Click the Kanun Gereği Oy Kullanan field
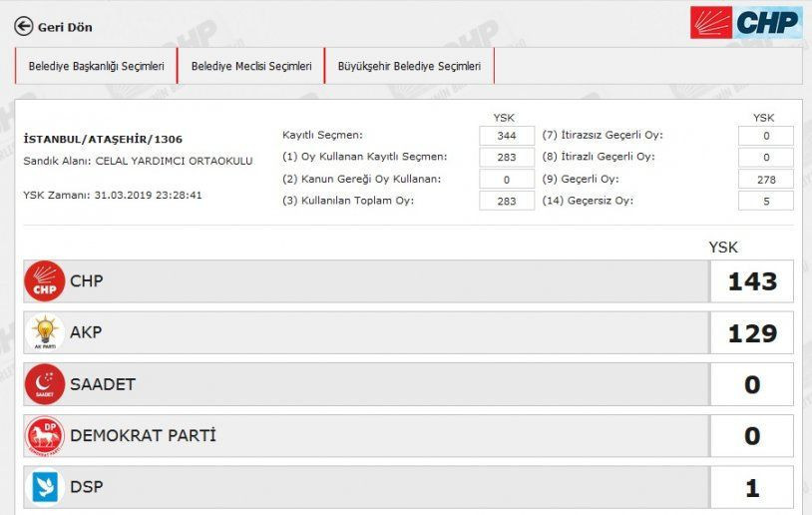The height and width of the screenshot is (515, 812). point(507,179)
